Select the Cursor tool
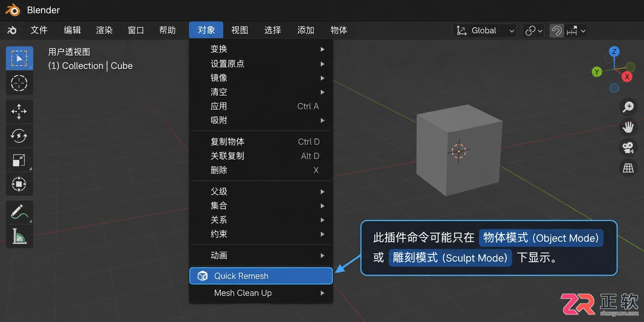644x322 pixels. [x=19, y=83]
